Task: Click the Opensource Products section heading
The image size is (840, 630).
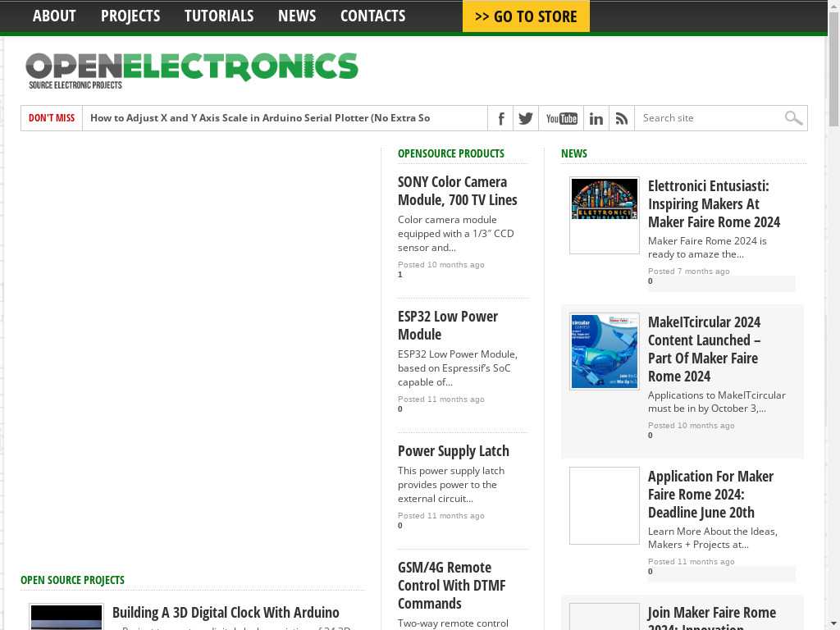Action: coord(451,153)
